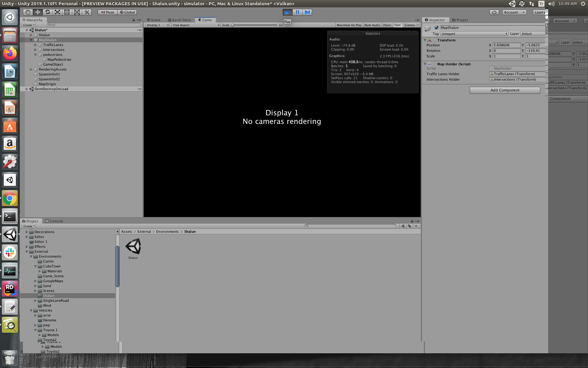588x368 pixels.
Task: Uncheck the MapShalun active checkbox
Action: [x=436, y=27]
